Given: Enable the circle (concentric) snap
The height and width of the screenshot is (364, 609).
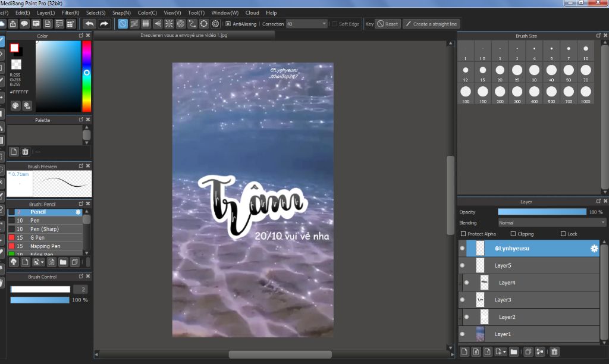Looking at the screenshot, I should point(181,24).
